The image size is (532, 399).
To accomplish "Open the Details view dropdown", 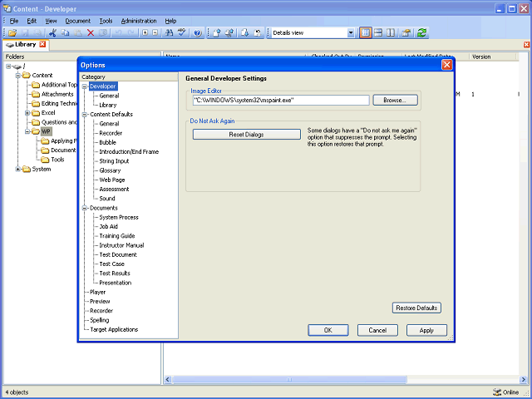I will click(351, 33).
